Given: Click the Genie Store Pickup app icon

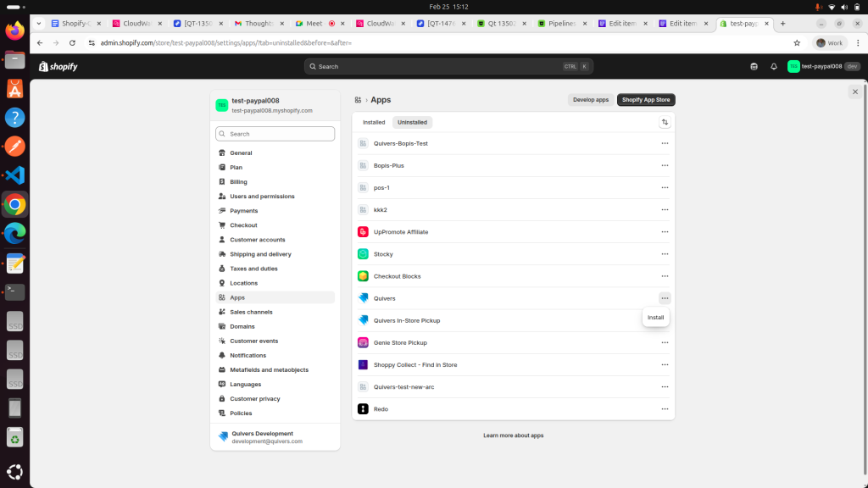Looking at the screenshot, I should point(363,342).
